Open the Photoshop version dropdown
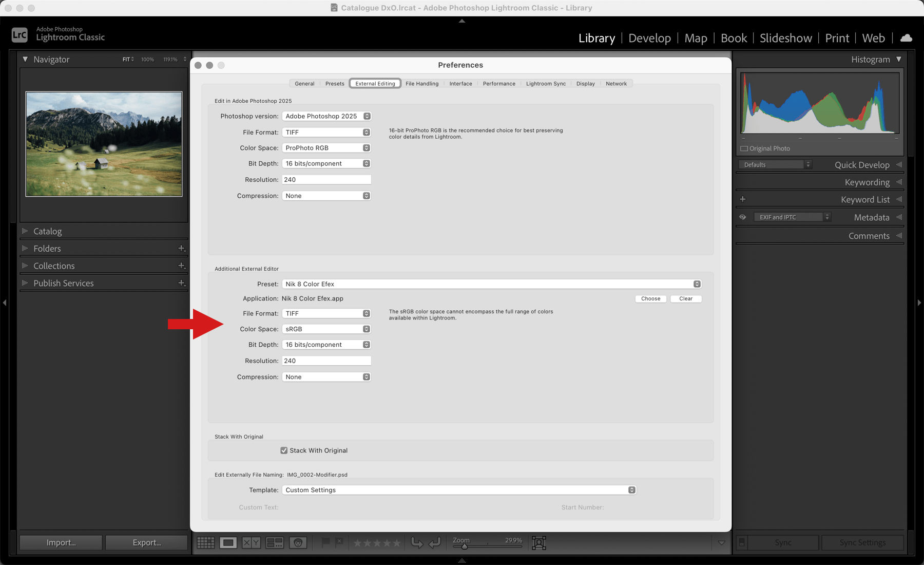924x565 pixels. tap(326, 116)
